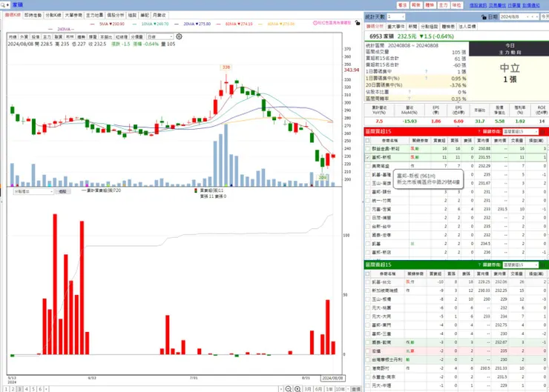The image size is (549, 392).
Task: Click question mark beside 區間周轉率 row
Action: coord(409,99)
